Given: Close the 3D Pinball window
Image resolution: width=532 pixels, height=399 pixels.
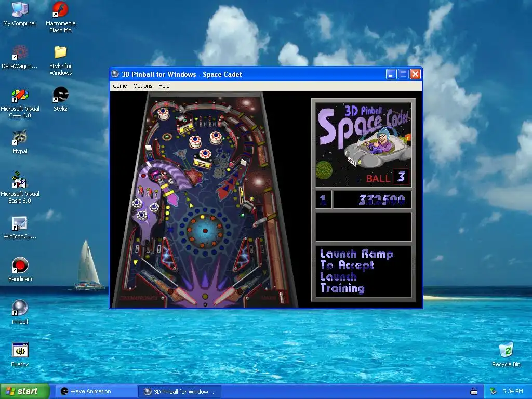Looking at the screenshot, I should (x=415, y=74).
